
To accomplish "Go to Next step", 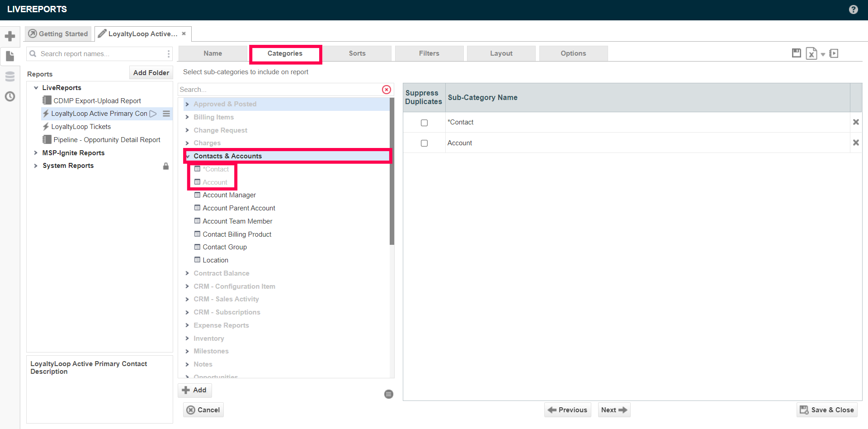I will click(614, 410).
